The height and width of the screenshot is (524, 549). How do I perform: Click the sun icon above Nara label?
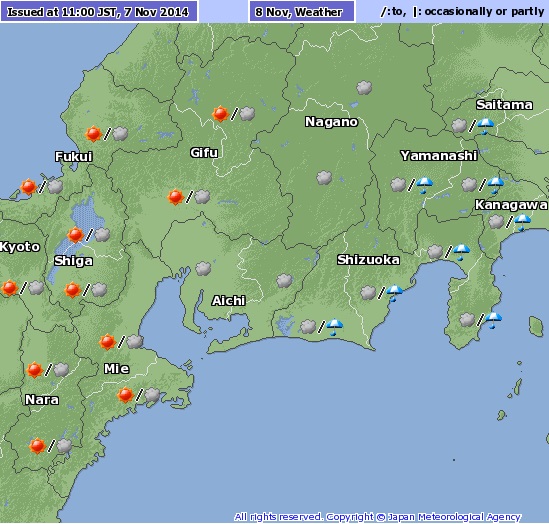coord(34,370)
